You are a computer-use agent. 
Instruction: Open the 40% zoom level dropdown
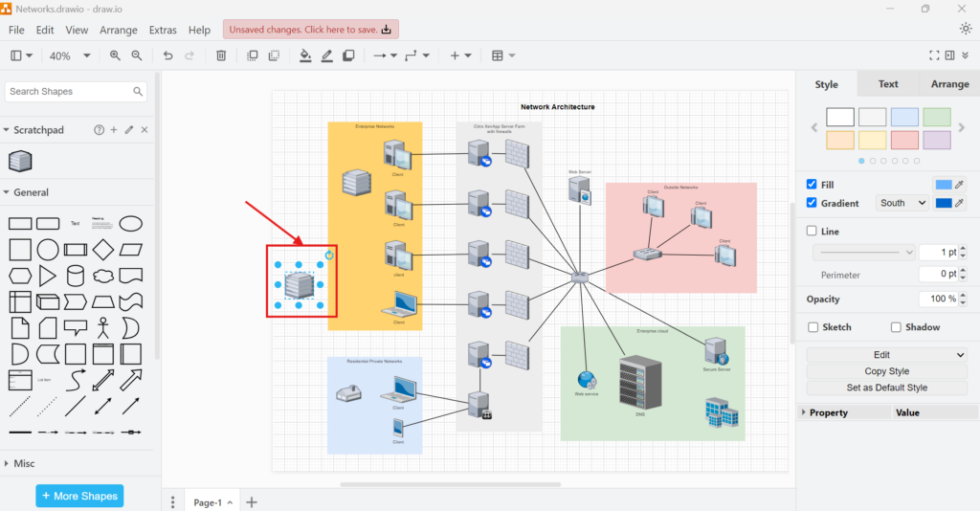click(70, 56)
